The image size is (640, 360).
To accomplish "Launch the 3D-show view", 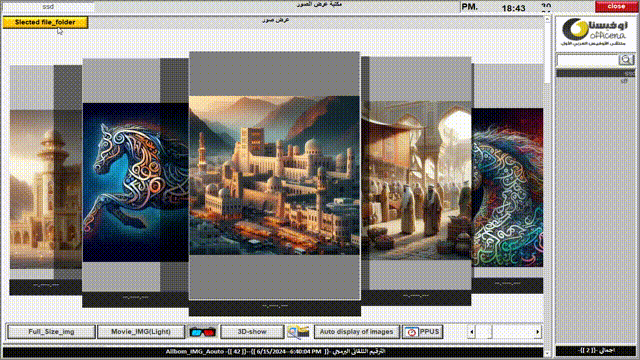I will 252,332.
